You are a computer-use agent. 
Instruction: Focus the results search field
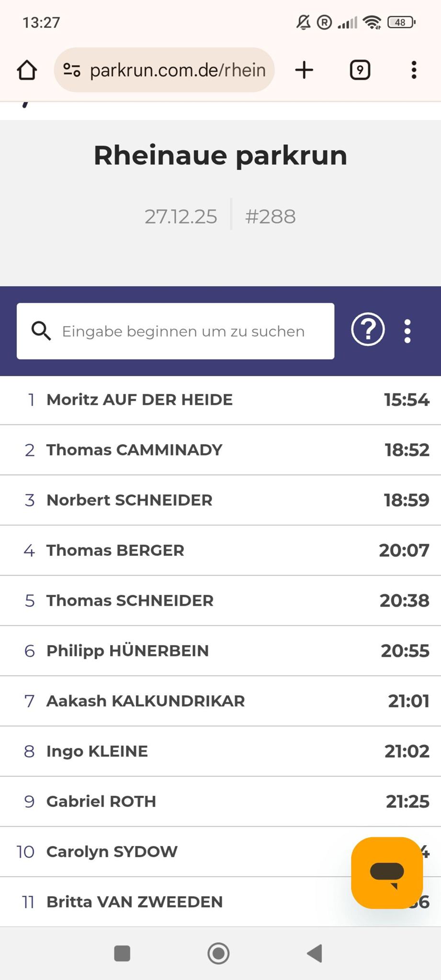point(183,331)
